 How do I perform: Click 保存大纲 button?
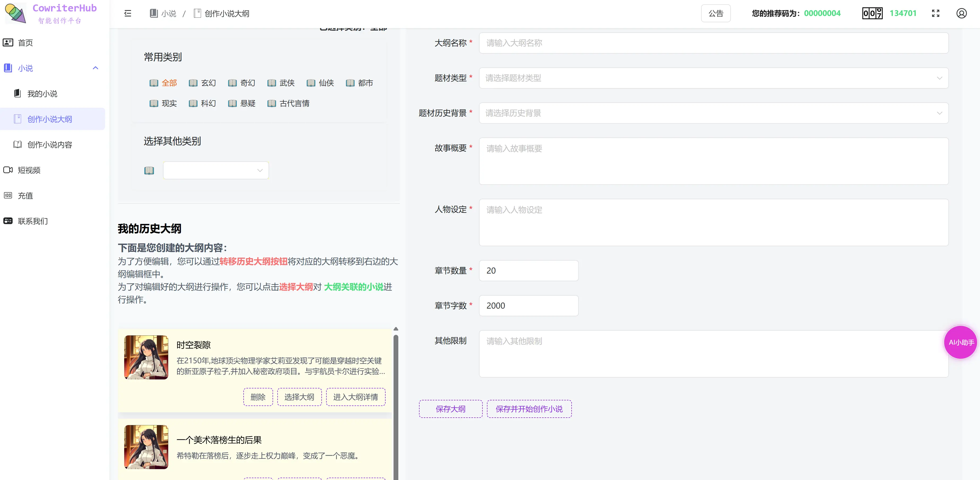coord(450,409)
